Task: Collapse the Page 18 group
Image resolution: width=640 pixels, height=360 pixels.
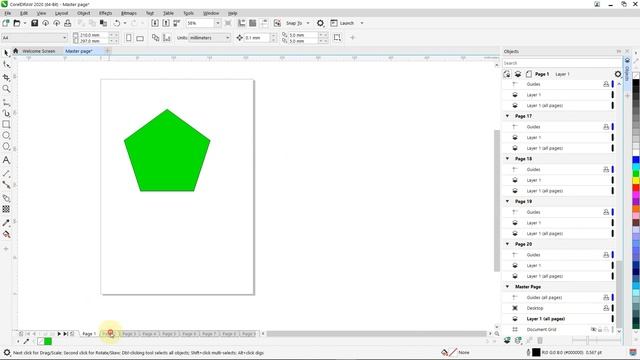Action: coord(507,159)
